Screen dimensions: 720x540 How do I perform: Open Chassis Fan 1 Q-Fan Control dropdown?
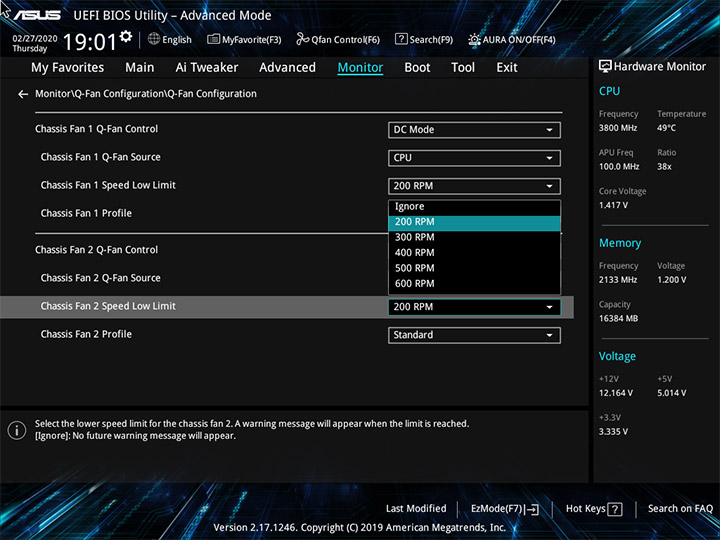474,130
